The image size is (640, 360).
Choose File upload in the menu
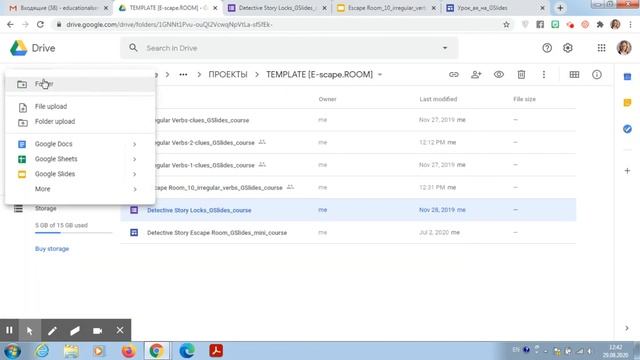80,107
